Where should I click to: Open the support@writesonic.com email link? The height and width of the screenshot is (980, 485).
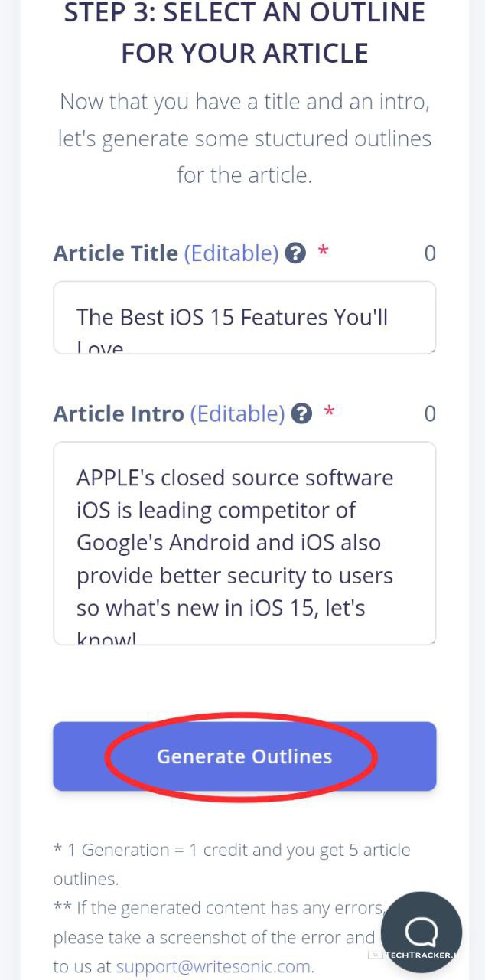213,966
